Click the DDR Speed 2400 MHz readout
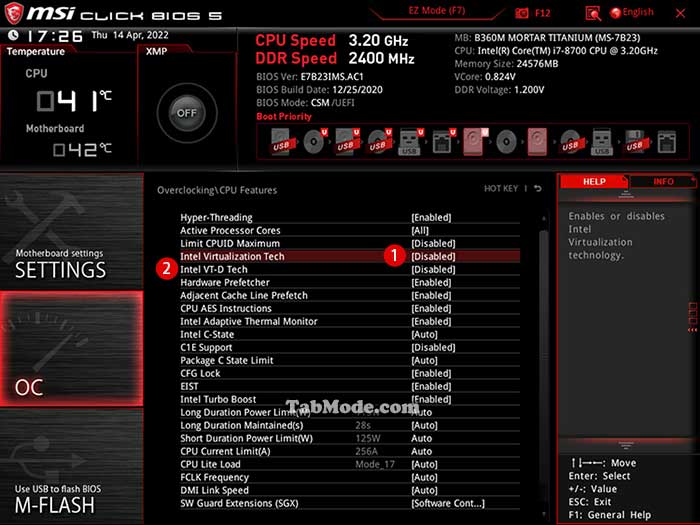This screenshot has width=700, height=525. [x=335, y=58]
